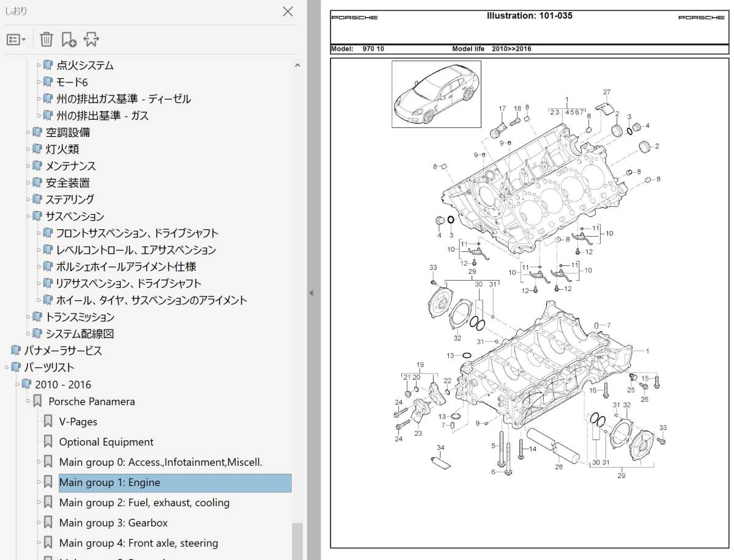Screen dimensions: 734x560
Task: Expand the メンテナンス bookmark node
Action: [x=28, y=166]
